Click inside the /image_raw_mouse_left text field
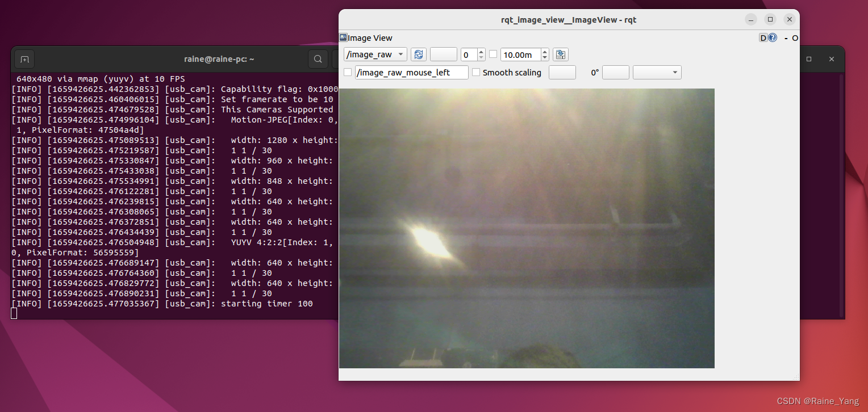Image resolution: width=868 pixels, height=412 pixels. pyautogui.click(x=411, y=73)
